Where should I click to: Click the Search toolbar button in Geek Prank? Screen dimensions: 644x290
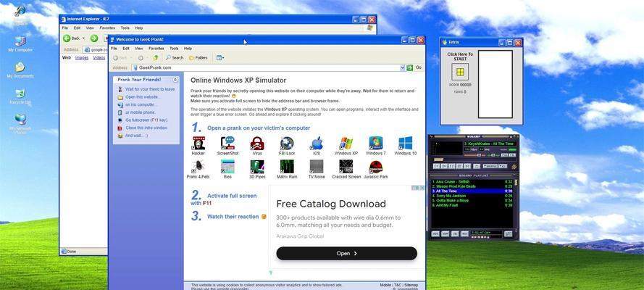click(x=175, y=58)
